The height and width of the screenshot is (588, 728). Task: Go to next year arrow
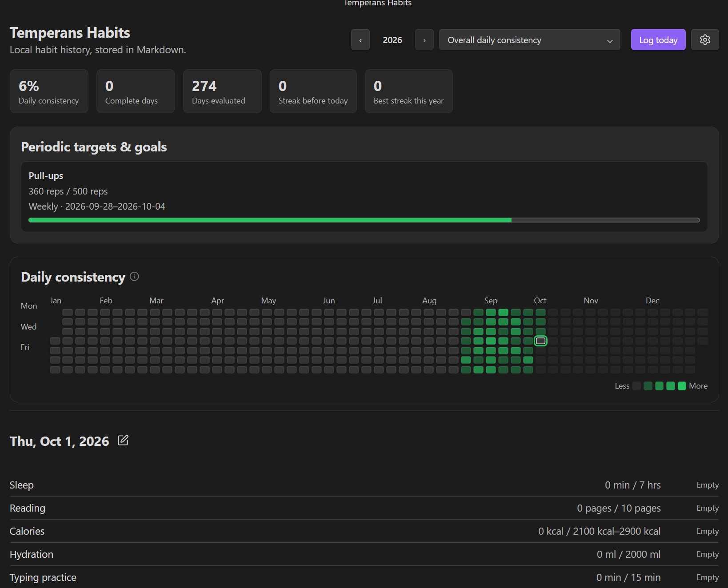pos(424,40)
